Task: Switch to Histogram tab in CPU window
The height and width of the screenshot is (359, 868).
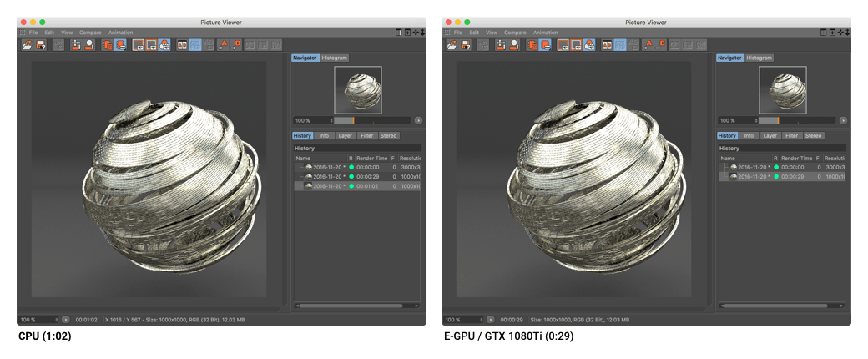Action: pos(335,58)
